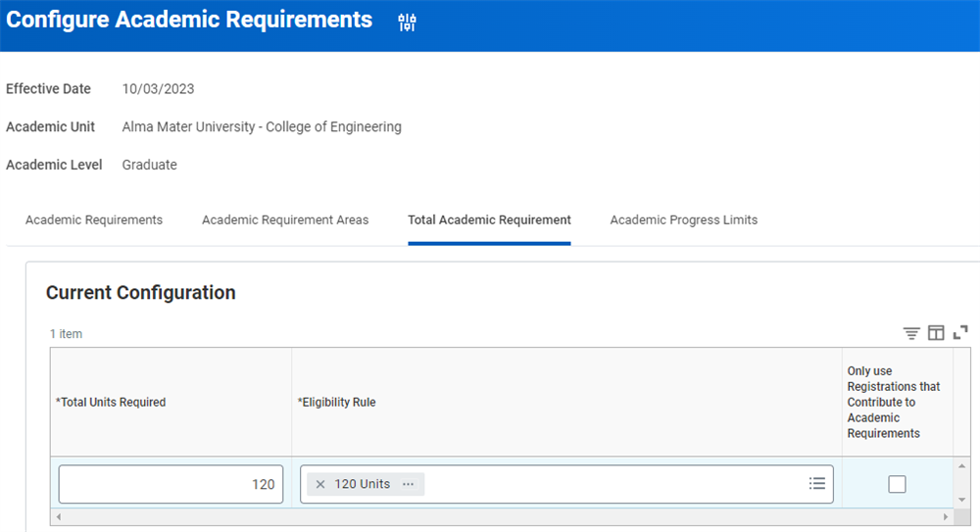This screenshot has width=980, height=532.
Task: Select Total Academic Requirement tab
Action: coord(489,220)
